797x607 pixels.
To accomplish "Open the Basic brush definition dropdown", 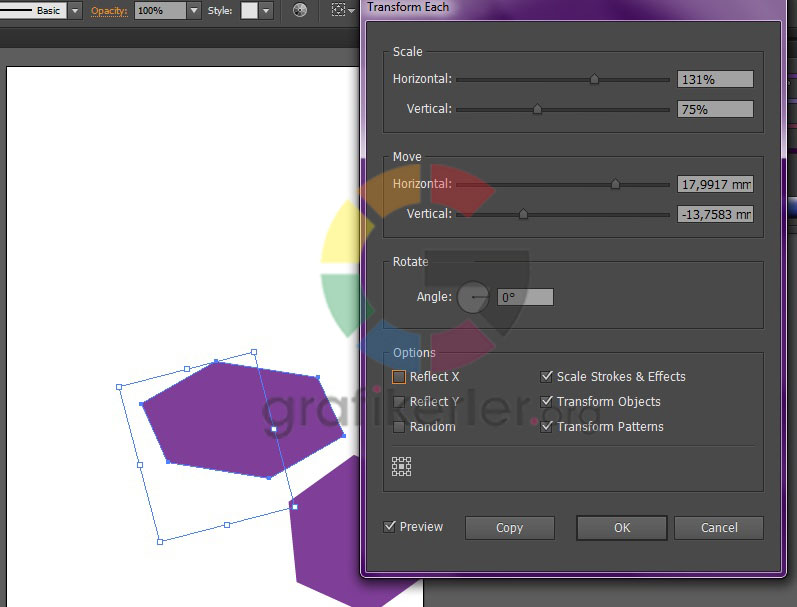I will click(x=74, y=11).
